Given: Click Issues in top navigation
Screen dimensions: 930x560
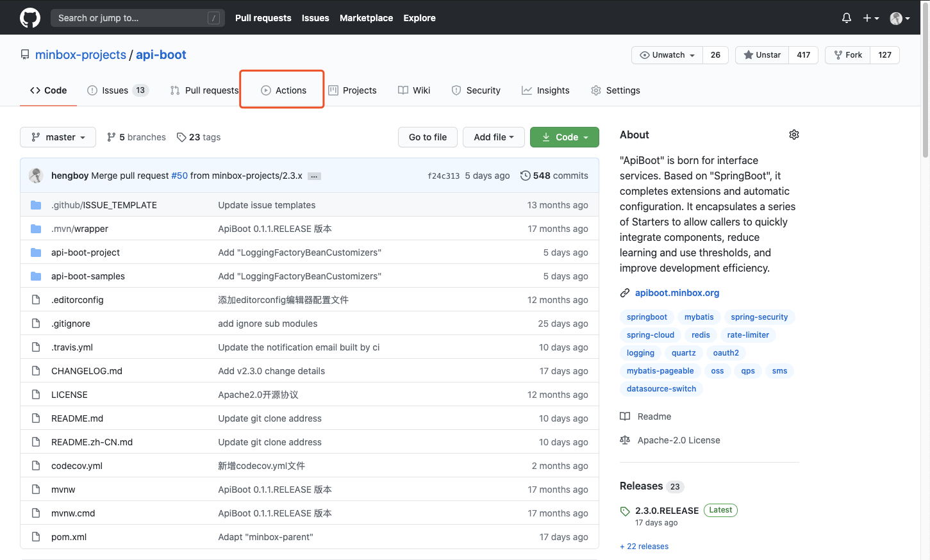Looking at the screenshot, I should pyautogui.click(x=315, y=18).
